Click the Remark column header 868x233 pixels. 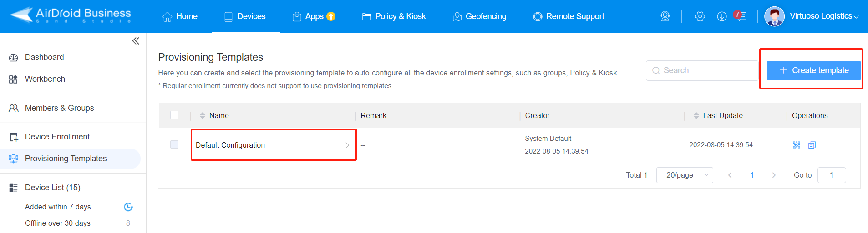[x=373, y=115]
